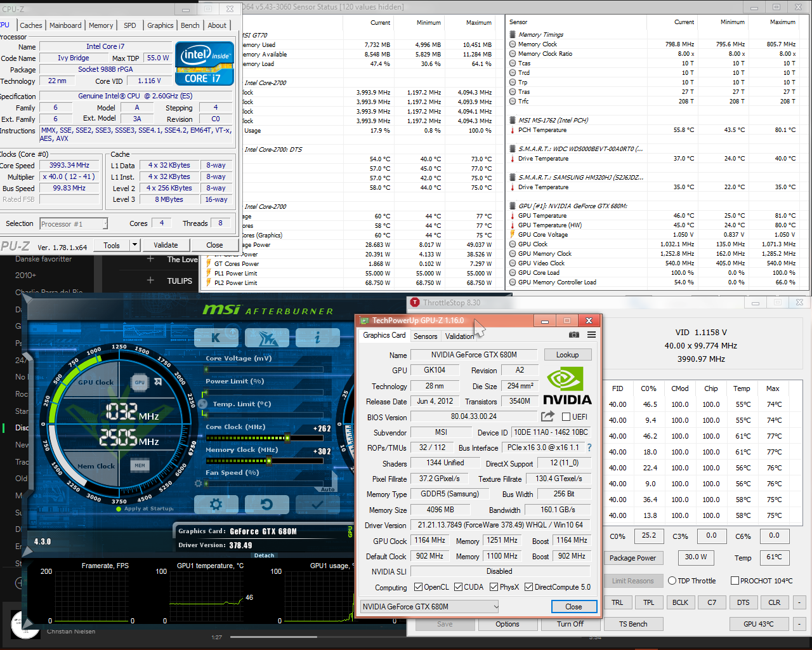This screenshot has width=812, height=650.
Task: Open the Caches tab in CPU-Z
Action: pos(30,25)
